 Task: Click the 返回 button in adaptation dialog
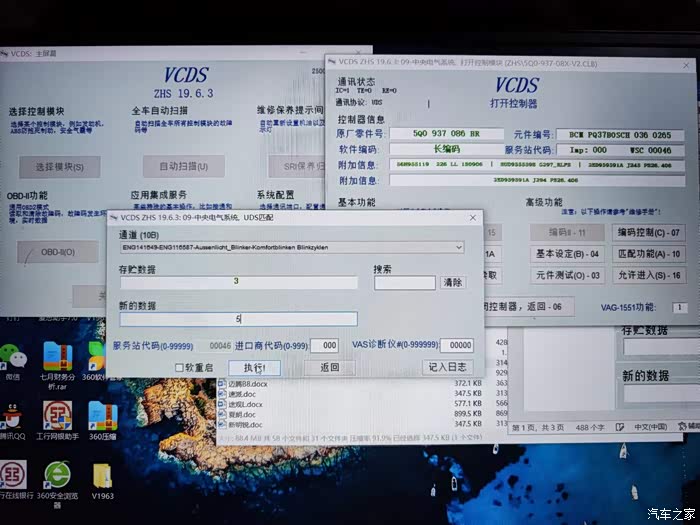(x=330, y=368)
